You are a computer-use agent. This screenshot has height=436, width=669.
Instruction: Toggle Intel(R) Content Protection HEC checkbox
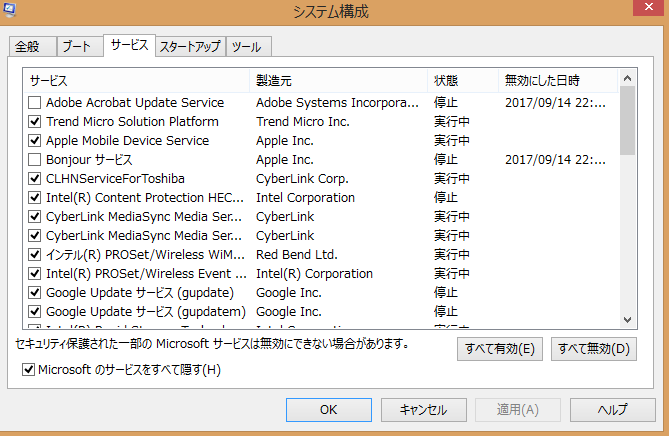point(35,198)
